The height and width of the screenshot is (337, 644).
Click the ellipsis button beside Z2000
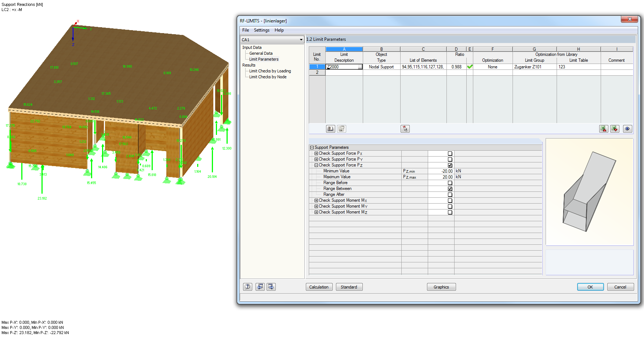click(360, 67)
